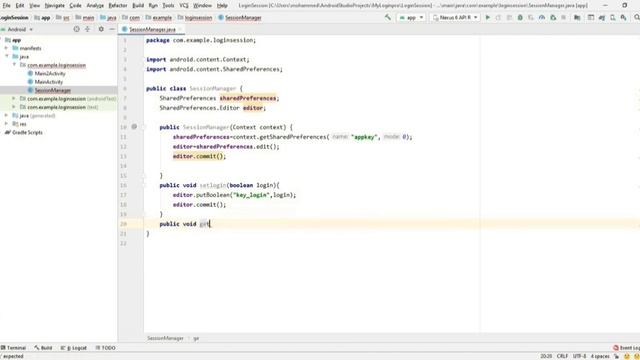640x360 pixels.
Task: Click the happy face icon in the status bar
Action: [x=627, y=356]
